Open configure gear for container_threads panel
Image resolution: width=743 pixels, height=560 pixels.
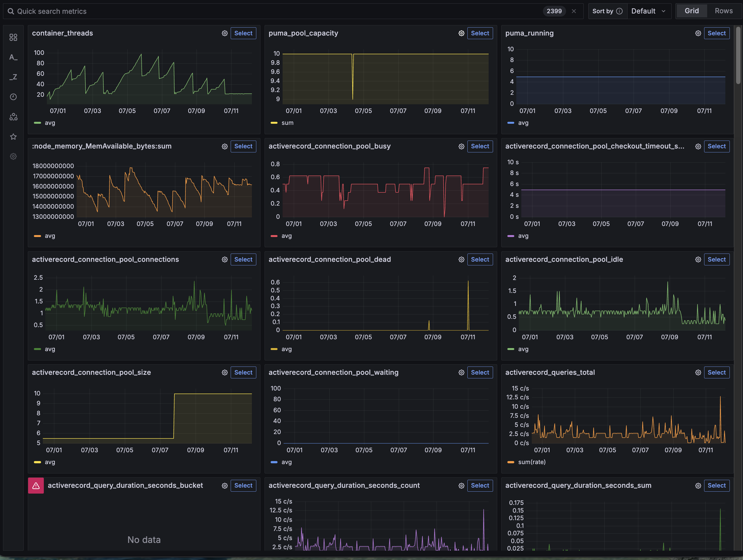[x=225, y=33]
